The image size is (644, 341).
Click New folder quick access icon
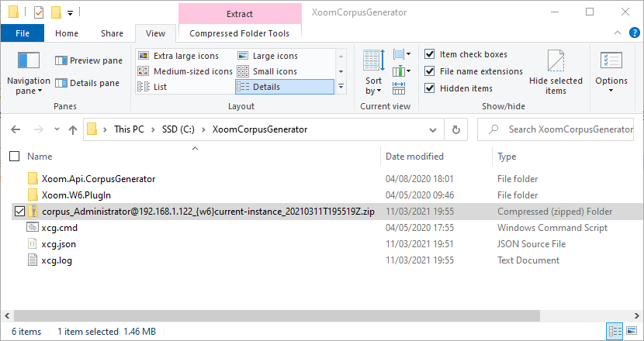coord(56,12)
